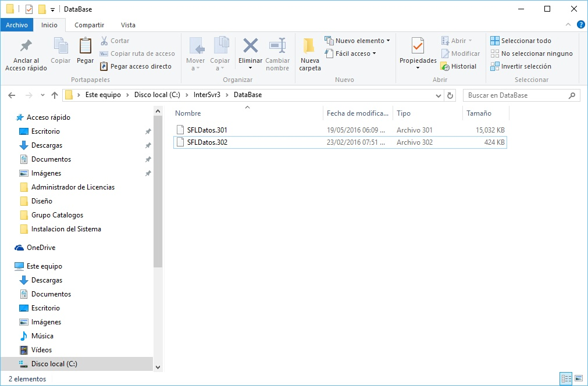
Task: Open Propiedades checkmark icon
Action: [x=418, y=46]
